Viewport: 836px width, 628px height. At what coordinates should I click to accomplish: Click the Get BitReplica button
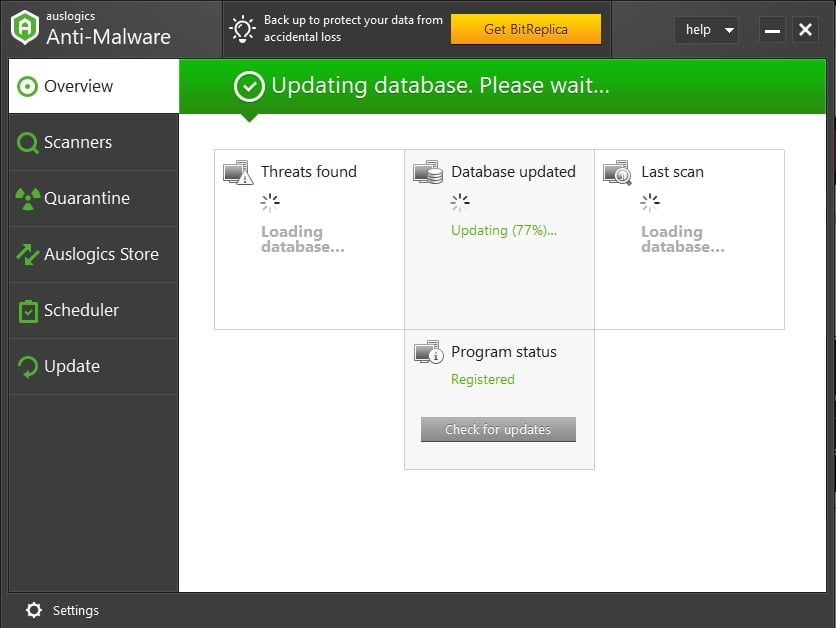(525, 29)
